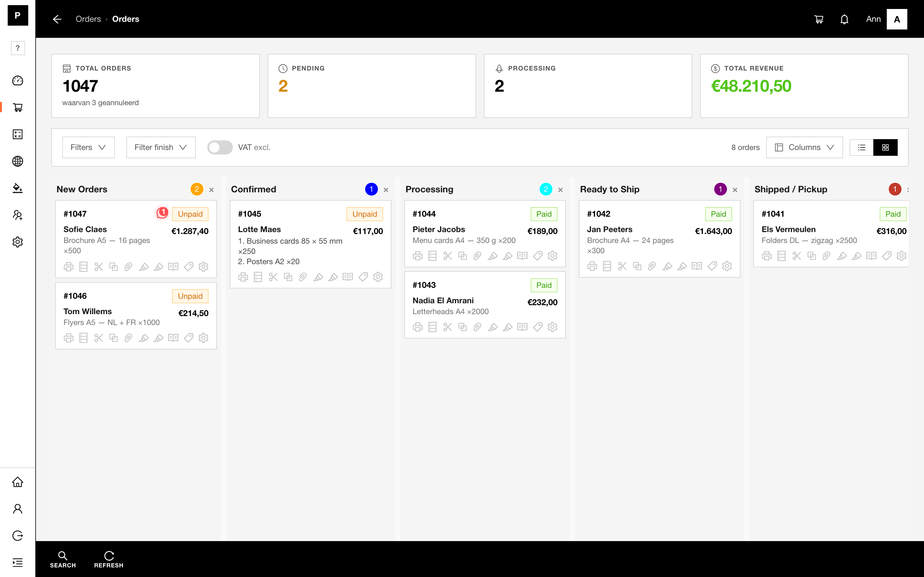This screenshot has height=577, width=924.
Task: Click the shopping cart icon in top bar
Action: pos(819,19)
